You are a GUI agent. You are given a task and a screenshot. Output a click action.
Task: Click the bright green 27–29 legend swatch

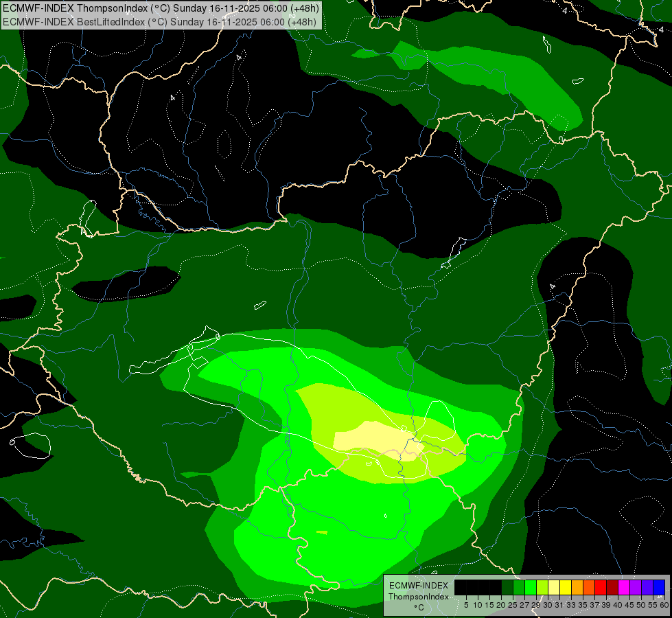point(531,587)
